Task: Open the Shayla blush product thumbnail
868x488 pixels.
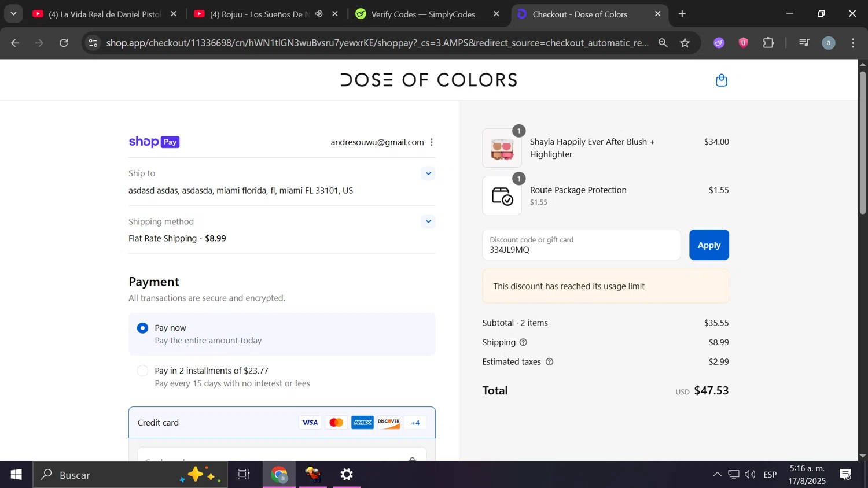Action: click(502, 149)
